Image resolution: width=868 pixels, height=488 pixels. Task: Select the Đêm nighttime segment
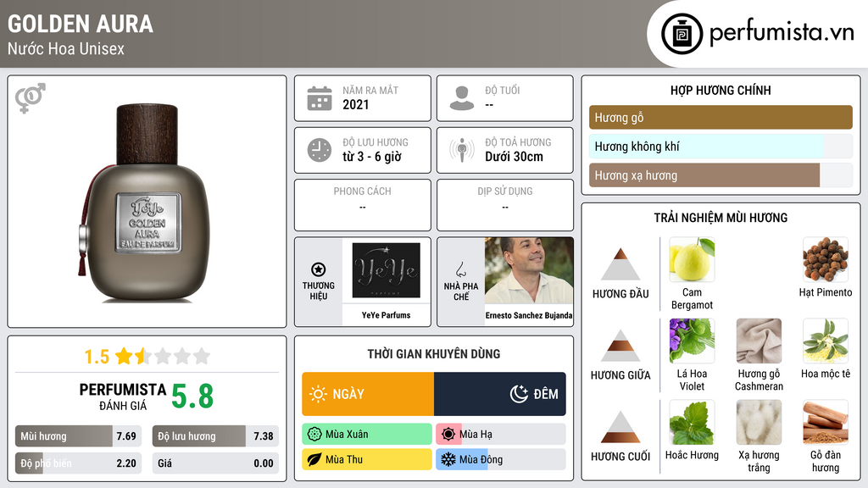click(500, 394)
